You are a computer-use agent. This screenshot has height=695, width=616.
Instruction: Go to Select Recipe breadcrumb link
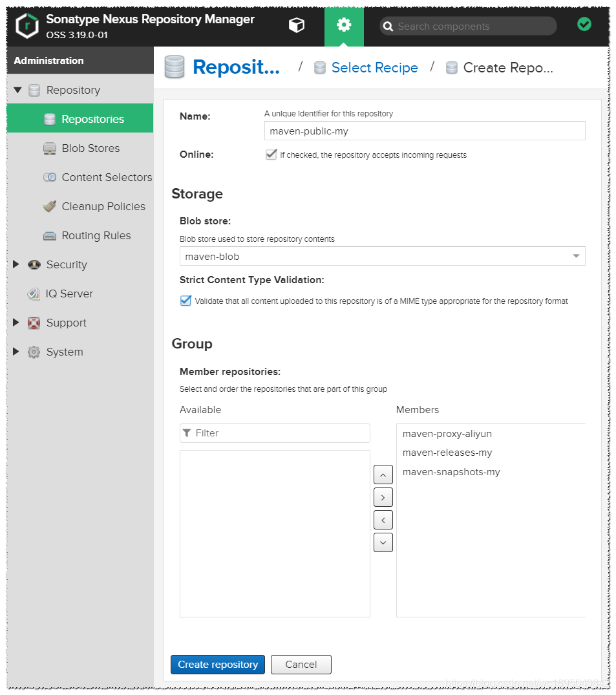point(374,68)
